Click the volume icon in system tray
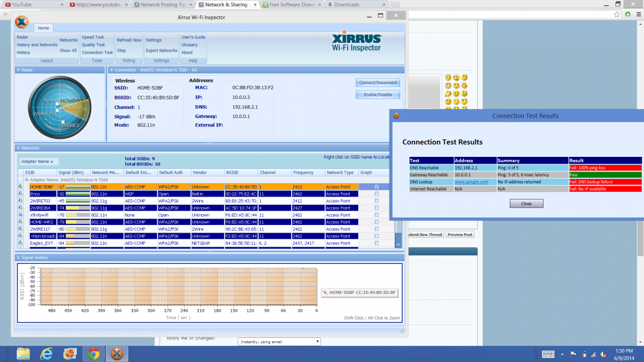The width and height of the screenshot is (644, 362). (604, 354)
